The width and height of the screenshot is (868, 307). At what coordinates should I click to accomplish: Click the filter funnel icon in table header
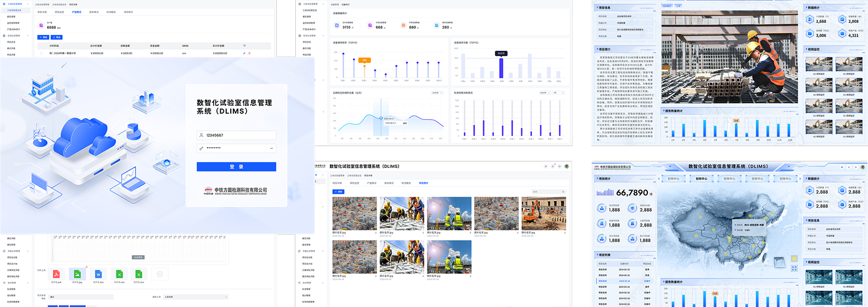point(244,46)
